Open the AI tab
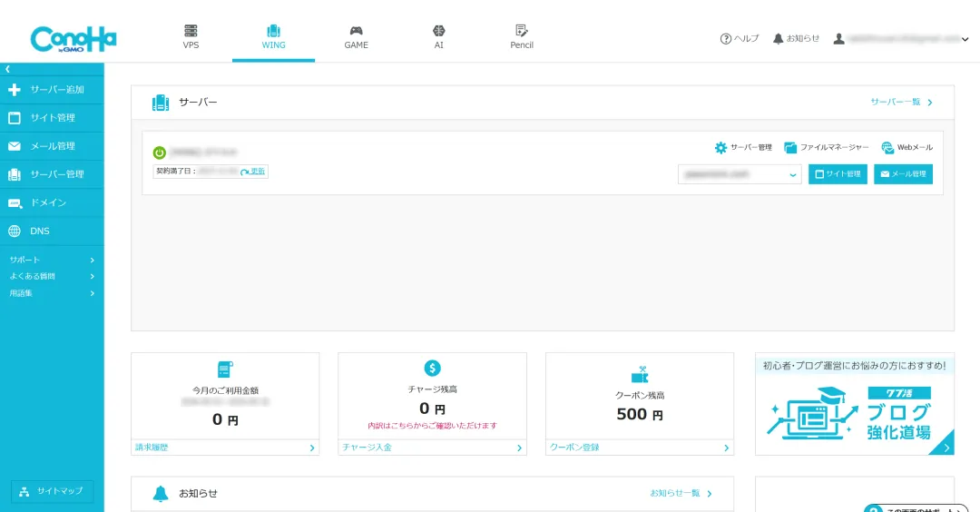 439,37
